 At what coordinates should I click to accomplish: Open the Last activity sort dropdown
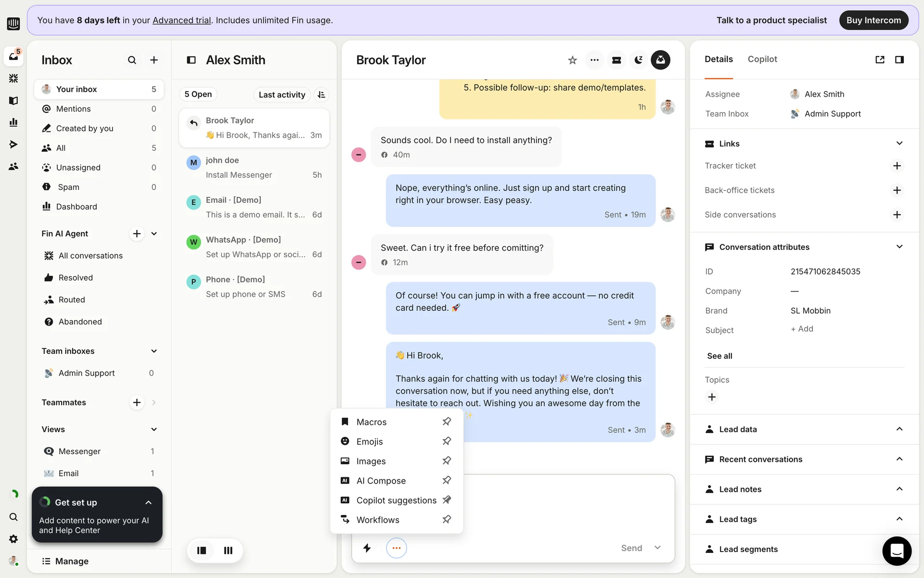click(282, 95)
